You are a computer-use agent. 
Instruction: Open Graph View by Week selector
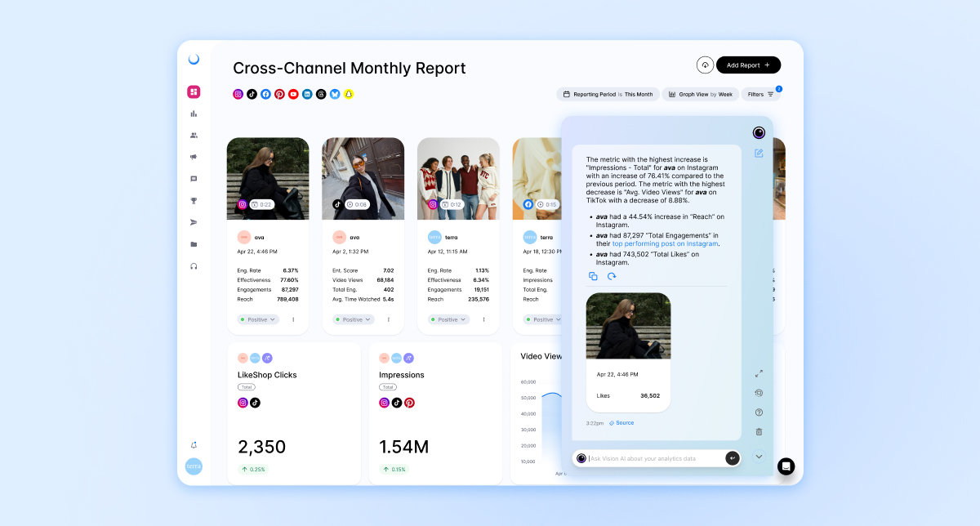point(701,94)
